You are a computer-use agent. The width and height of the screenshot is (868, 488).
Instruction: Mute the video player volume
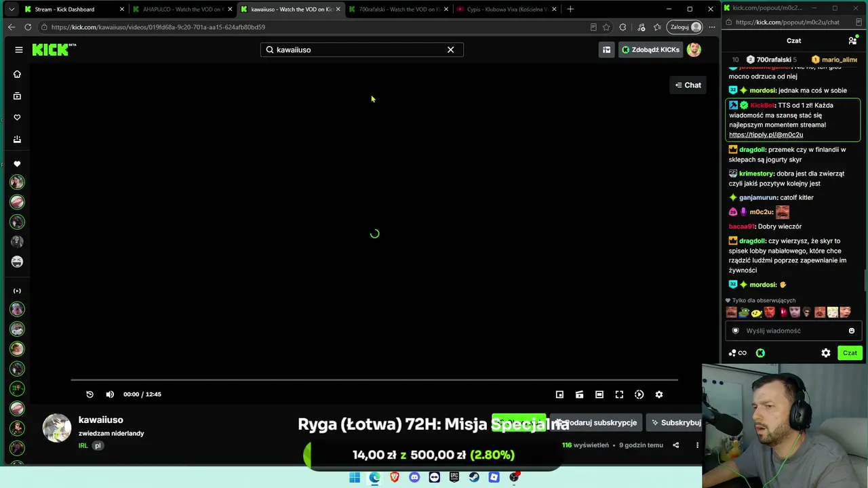pyautogui.click(x=110, y=394)
